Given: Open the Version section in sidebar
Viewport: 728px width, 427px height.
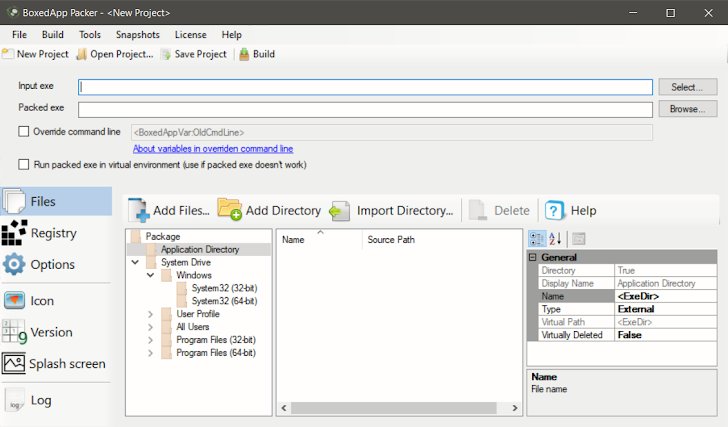Looking at the screenshot, I should (x=56, y=332).
